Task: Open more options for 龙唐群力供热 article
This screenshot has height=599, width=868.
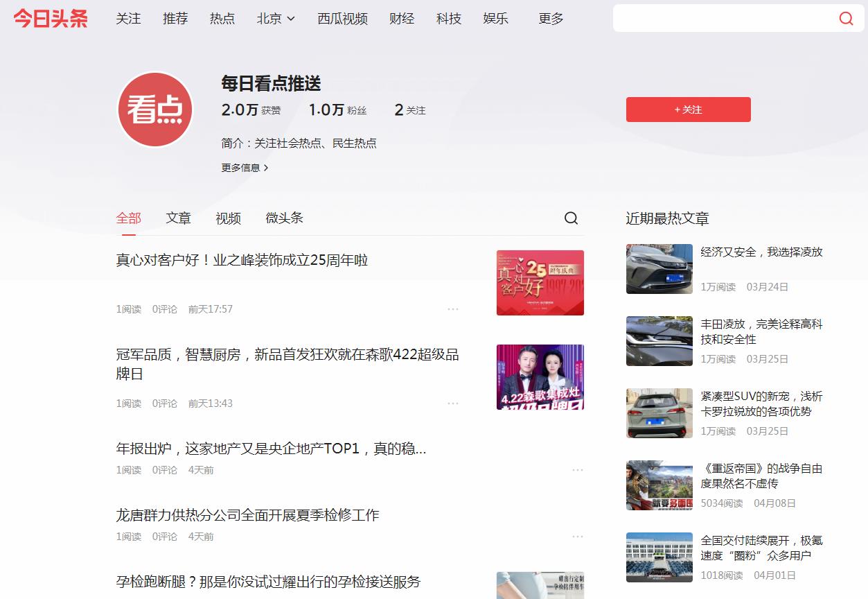Action: click(x=578, y=537)
